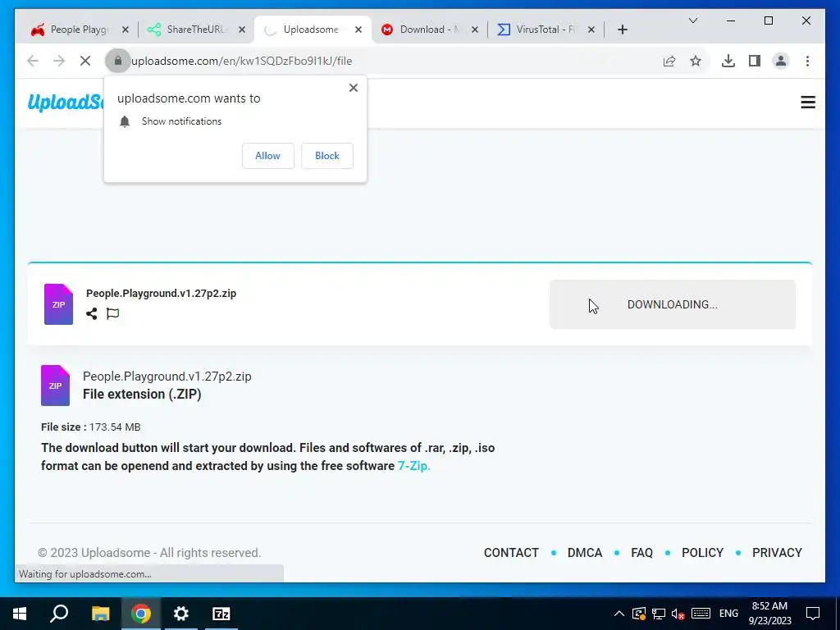Screen dimensions: 840x630
Task: Open the taskbar search
Action: click(x=59, y=614)
